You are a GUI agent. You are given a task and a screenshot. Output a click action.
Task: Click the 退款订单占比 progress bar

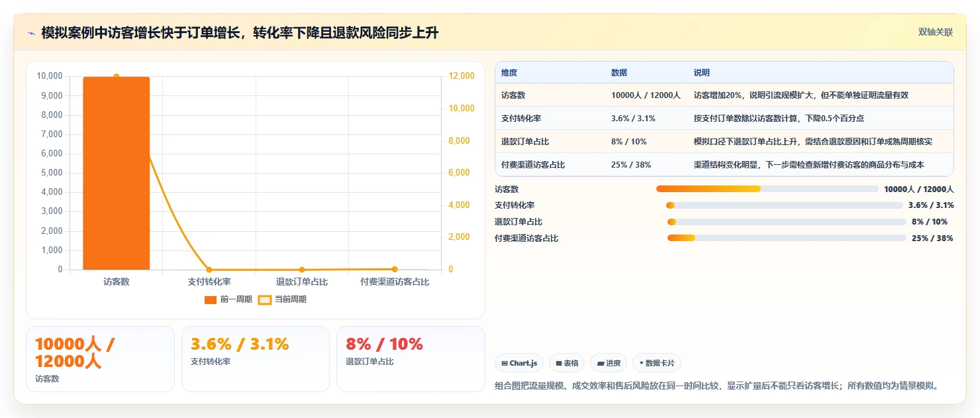(x=787, y=222)
